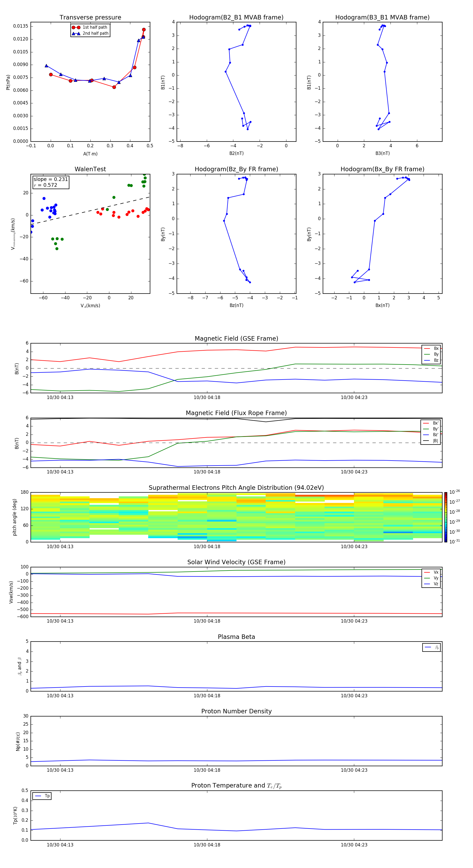Click 'B3(nT)' x-axis label
Image resolution: width=473 pixels, height=868 pixels.
pyautogui.click(x=382, y=153)
